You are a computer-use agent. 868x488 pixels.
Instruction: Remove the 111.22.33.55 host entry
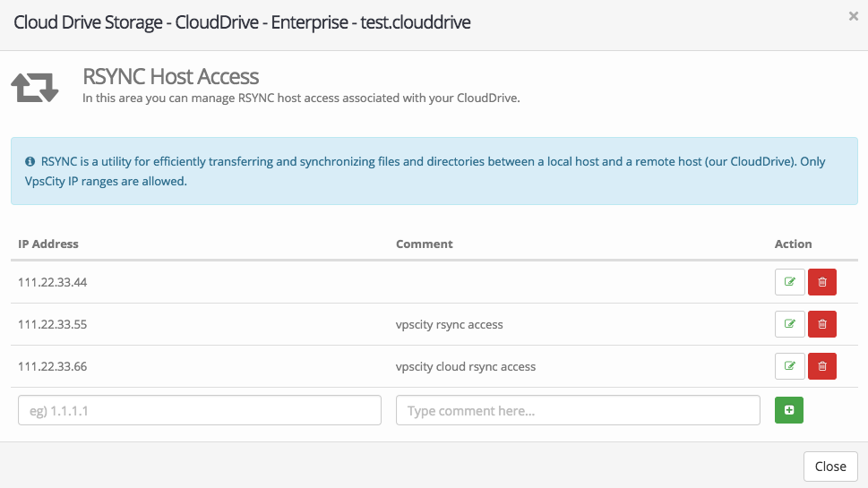click(821, 324)
